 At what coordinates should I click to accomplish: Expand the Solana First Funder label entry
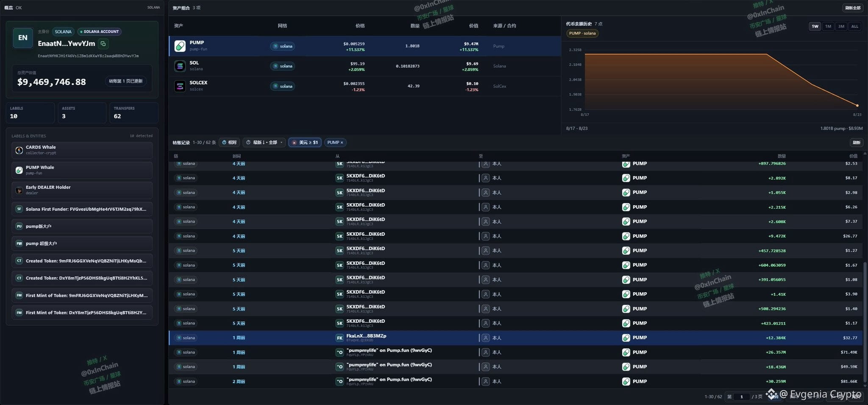pyautogui.click(x=82, y=209)
